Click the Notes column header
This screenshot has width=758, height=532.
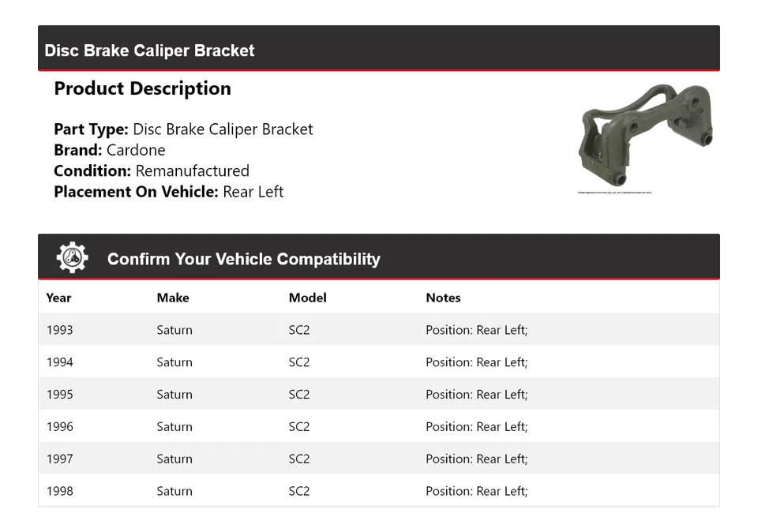[x=443, y=298]
